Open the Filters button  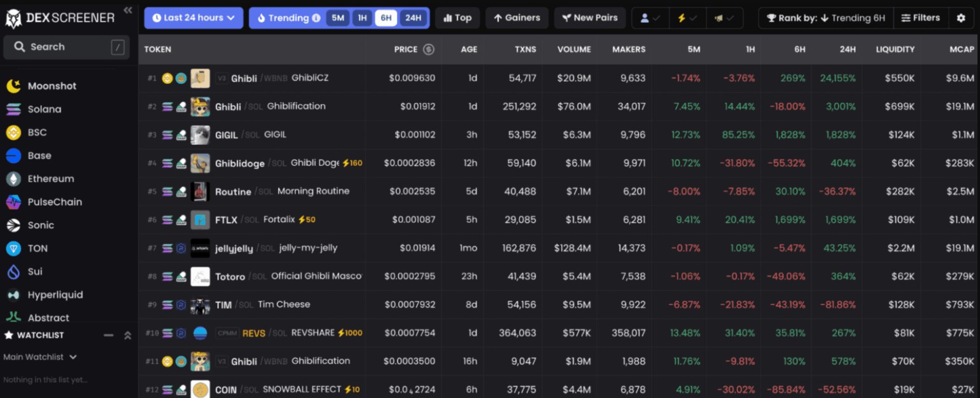[920, 18]
